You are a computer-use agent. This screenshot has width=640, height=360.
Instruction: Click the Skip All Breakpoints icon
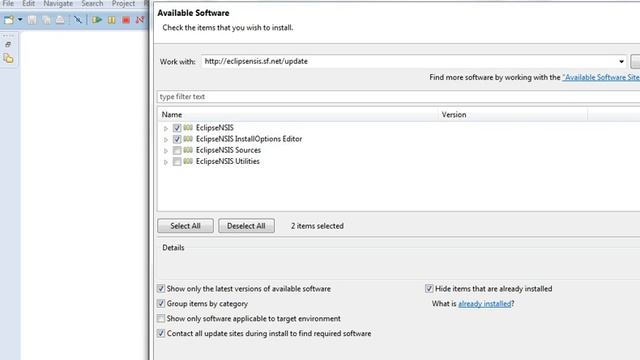pos(78,20)
